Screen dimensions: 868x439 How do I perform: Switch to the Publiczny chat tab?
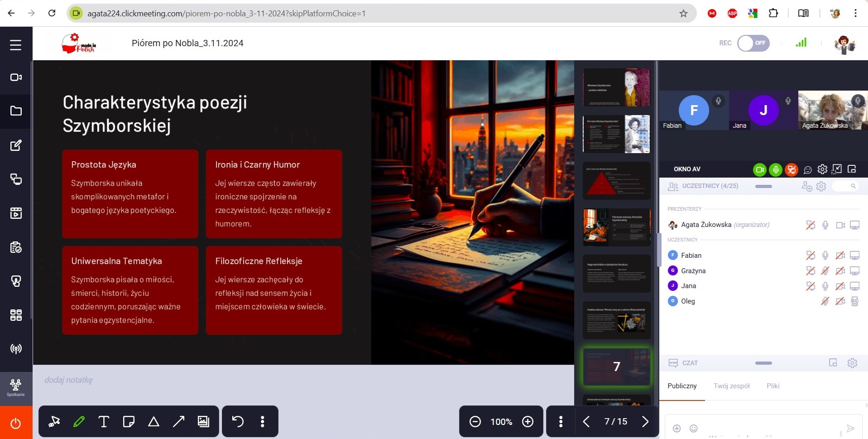(682, 386)
